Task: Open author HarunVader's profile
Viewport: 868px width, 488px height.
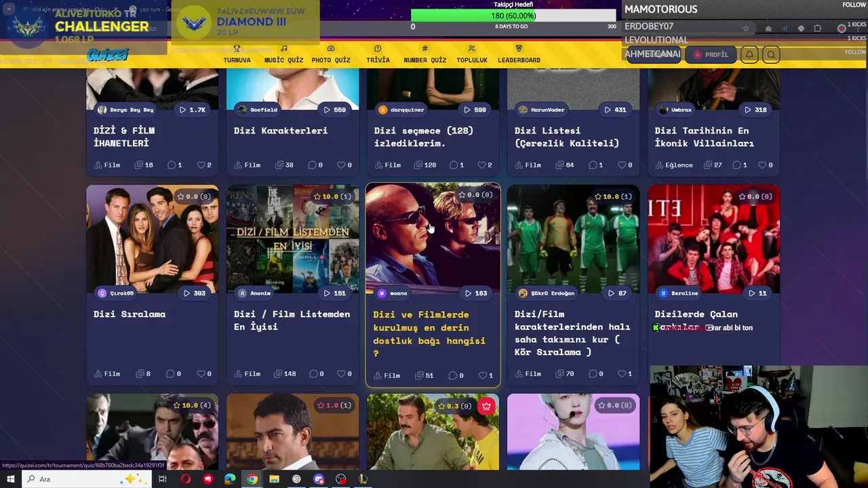Action: click(x=542, y=109)
